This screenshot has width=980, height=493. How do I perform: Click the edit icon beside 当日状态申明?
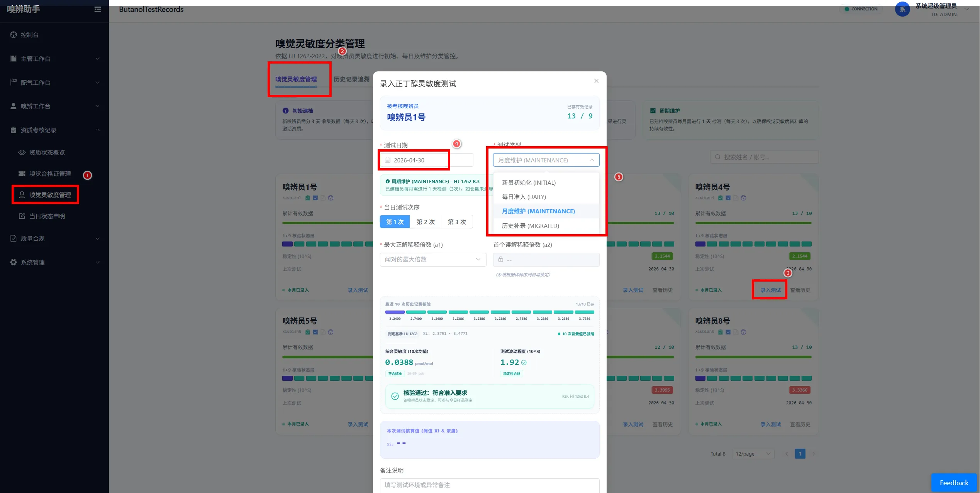click(x=22, y=216)
